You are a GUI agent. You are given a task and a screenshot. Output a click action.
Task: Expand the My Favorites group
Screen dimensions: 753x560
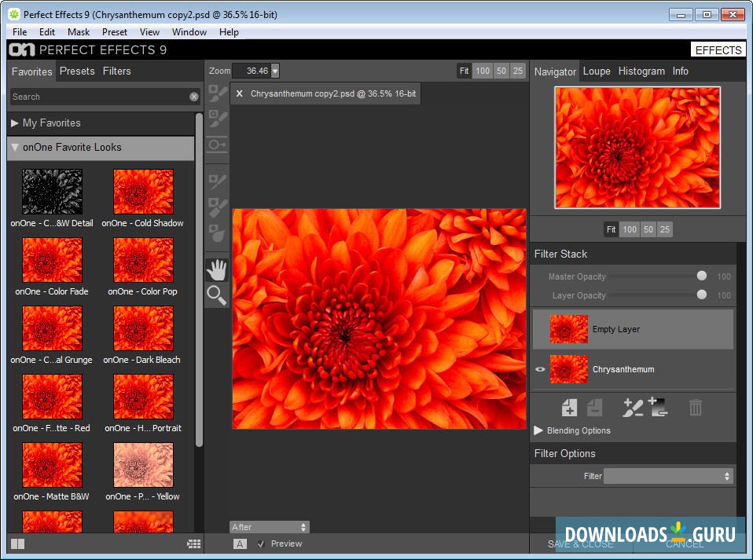pyautogui.click(x=15, y=123)
